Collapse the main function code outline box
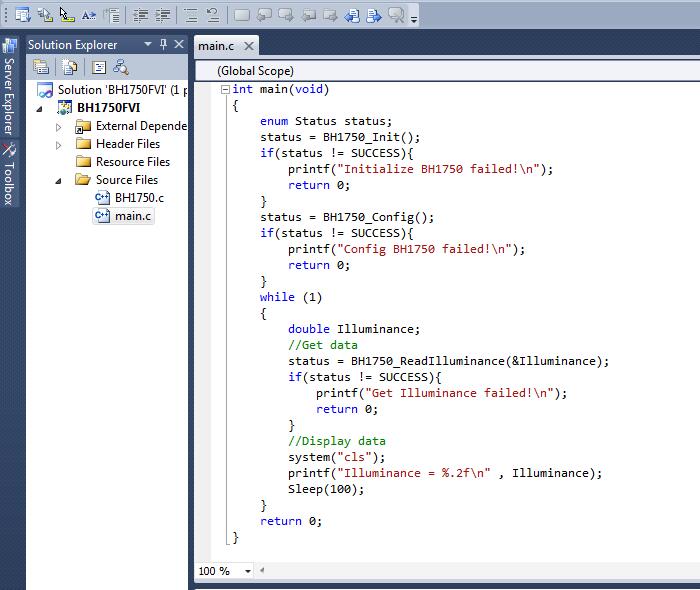The width and height of the screenshot is (700, 590). click(225, 89)
